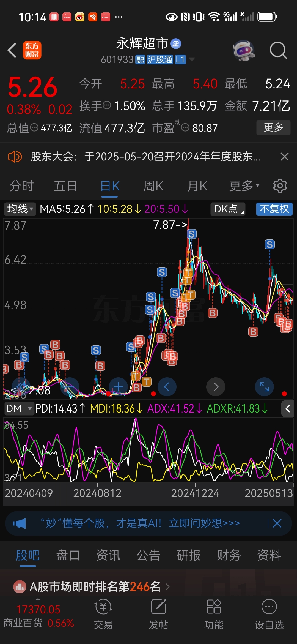Tap the L1 level badge
Image resolution: width=297 pixels, height=644 pixels.
(x=180, y=59)
